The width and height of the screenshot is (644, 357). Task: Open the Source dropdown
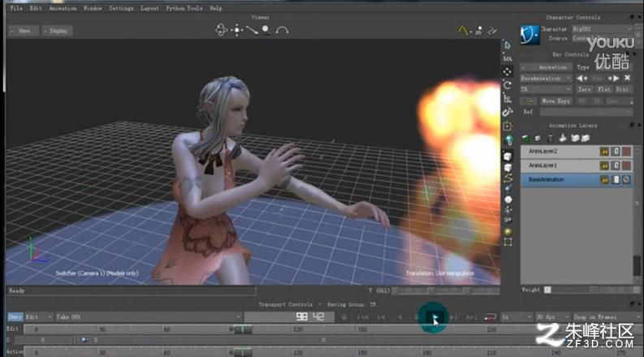click(x=602, y=38)
